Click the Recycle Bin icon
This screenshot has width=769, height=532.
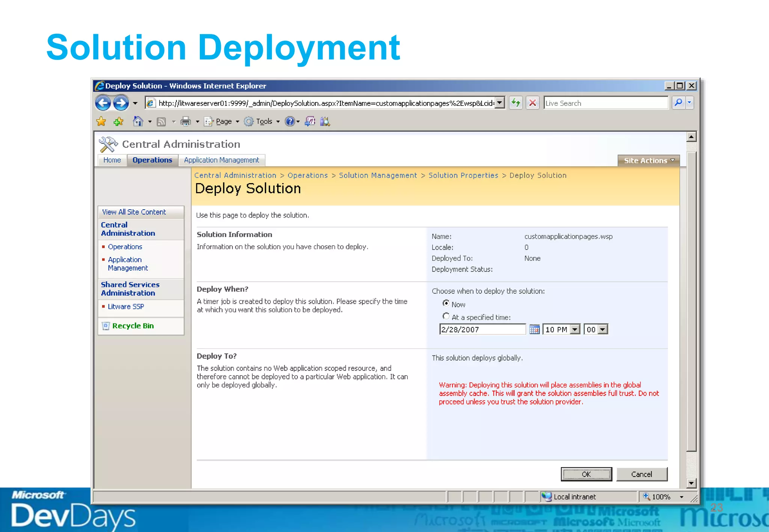106,326
